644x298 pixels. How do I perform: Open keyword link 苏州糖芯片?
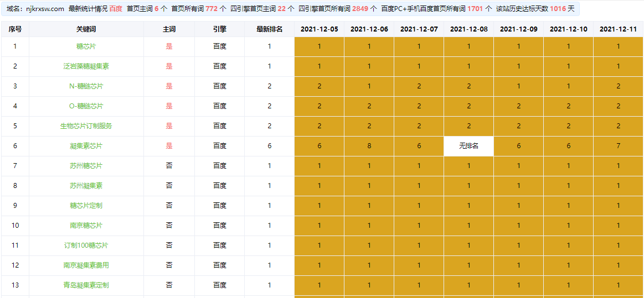pos(86,166)
